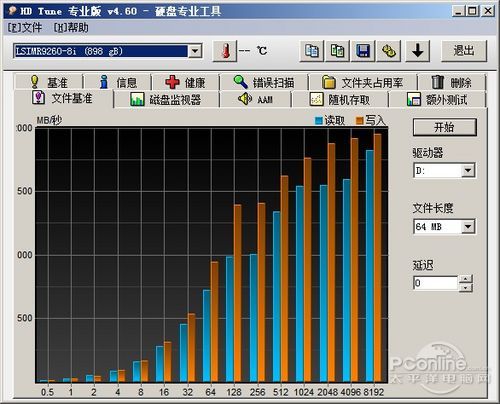Open the 文件 menu
Viewport: 500px width, 404px height.
(25, 27)
